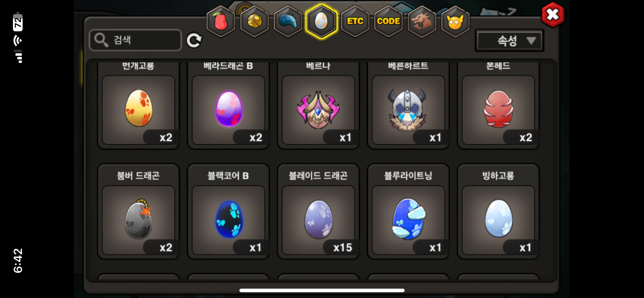Open the yellow horned mask tab
This screenshot has width=644, height=298.
point(455,22)
